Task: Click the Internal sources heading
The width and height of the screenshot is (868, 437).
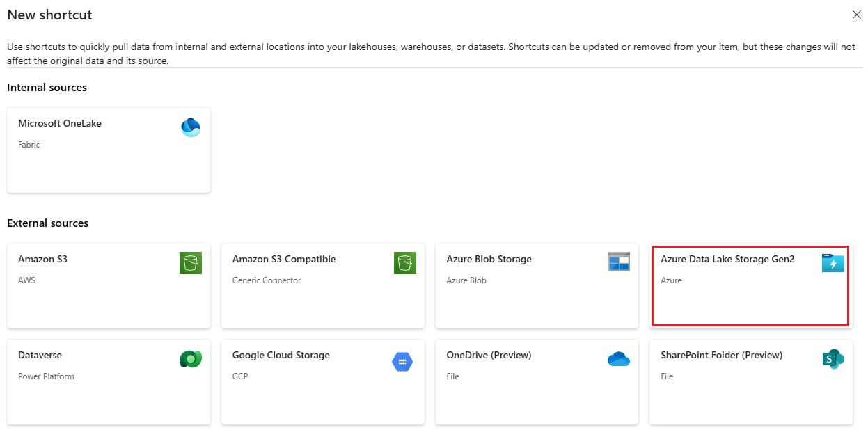Action: tap(47, 88)
